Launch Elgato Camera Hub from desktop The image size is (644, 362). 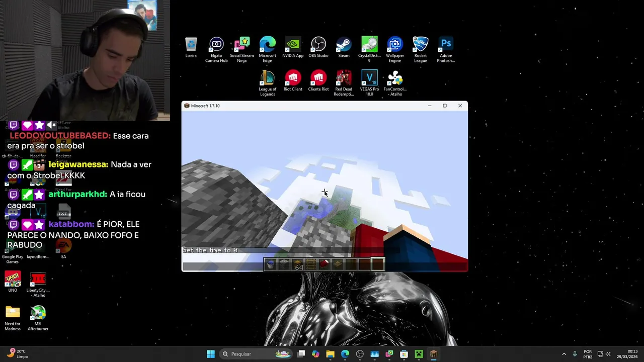(x=216, y=49)
